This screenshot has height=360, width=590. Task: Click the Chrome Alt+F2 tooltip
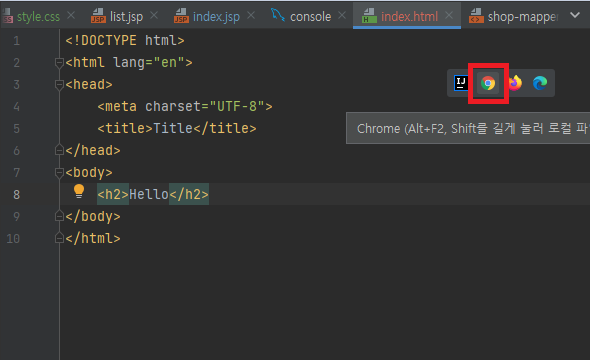click(468, 128)
